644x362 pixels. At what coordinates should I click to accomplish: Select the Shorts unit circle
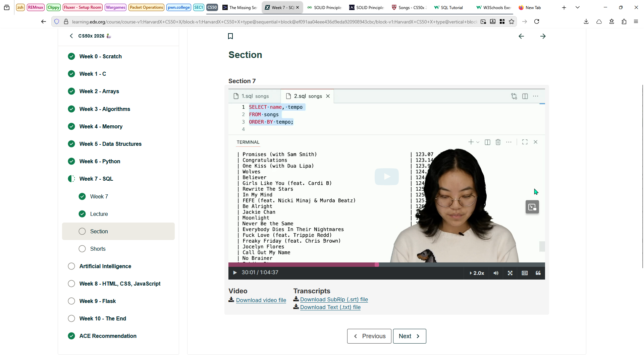tap(82, 249)
